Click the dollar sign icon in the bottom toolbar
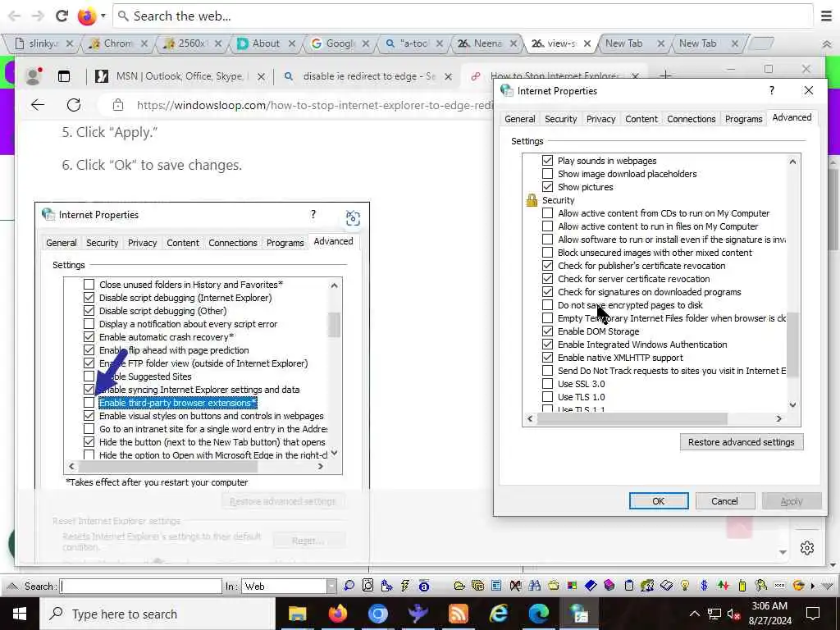 [x=704, y=586]
